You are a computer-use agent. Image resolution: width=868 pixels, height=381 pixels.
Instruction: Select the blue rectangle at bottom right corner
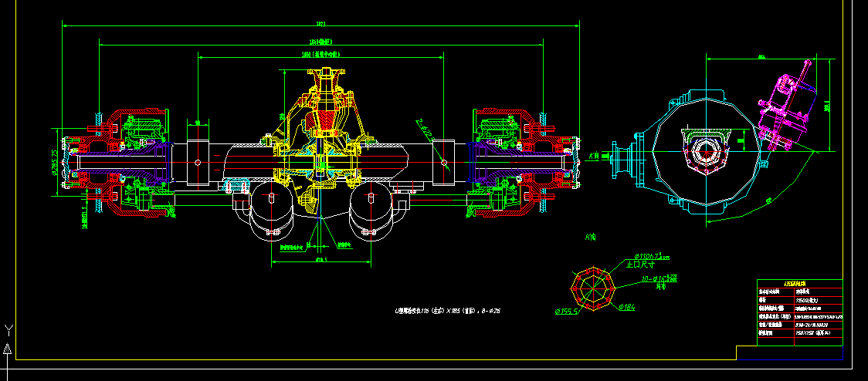[x=789, y=353]
